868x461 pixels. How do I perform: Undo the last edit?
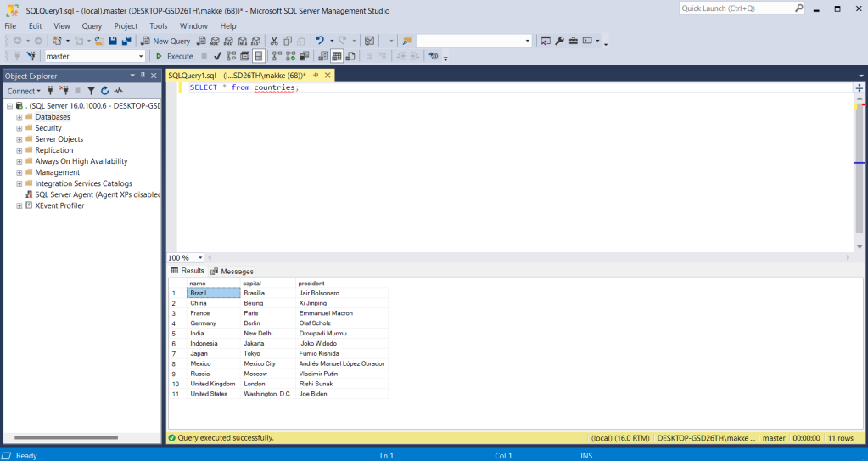tap(320, 41)
